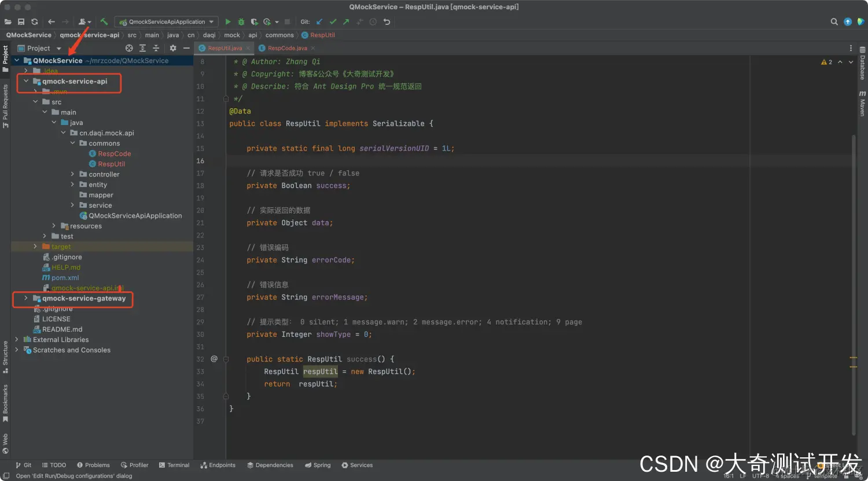Viewport: 868px width, 481px height.
Task: Open the Endpoints tool window
Action: tap(218, 465)
